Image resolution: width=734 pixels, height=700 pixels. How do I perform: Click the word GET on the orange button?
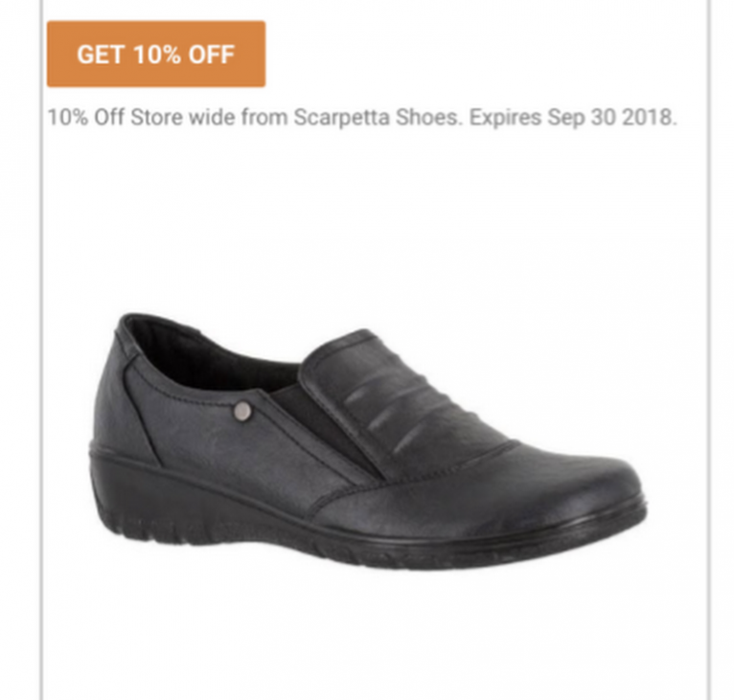[102, 55]
